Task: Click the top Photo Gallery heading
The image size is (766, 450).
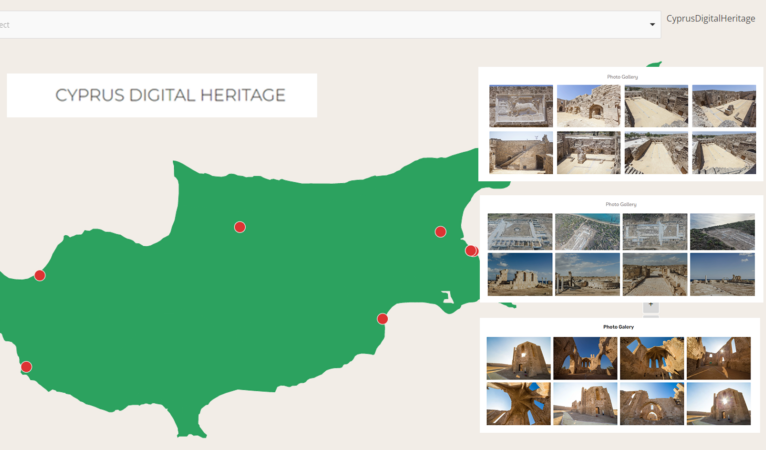Action: pos(622,77)
